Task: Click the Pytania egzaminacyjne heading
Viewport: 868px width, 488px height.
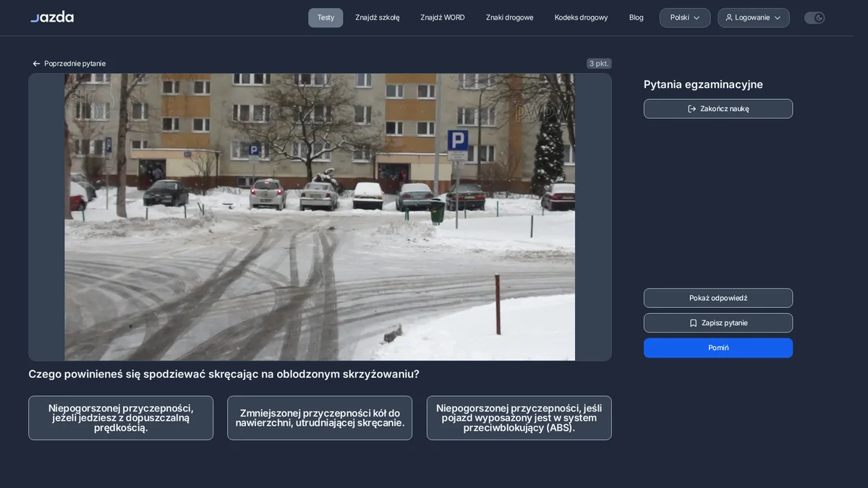Action: coord(703,85)
